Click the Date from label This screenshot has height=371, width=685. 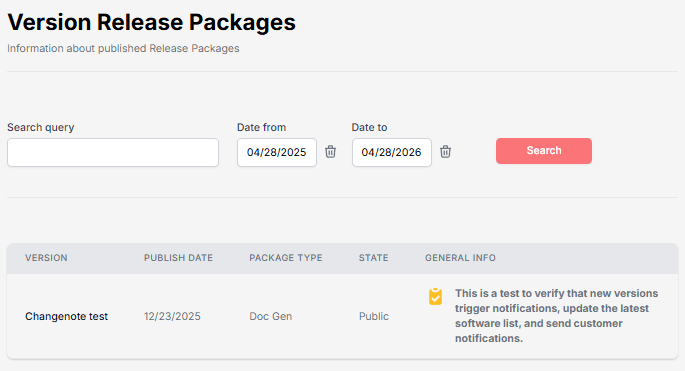[x=261, y=127]
